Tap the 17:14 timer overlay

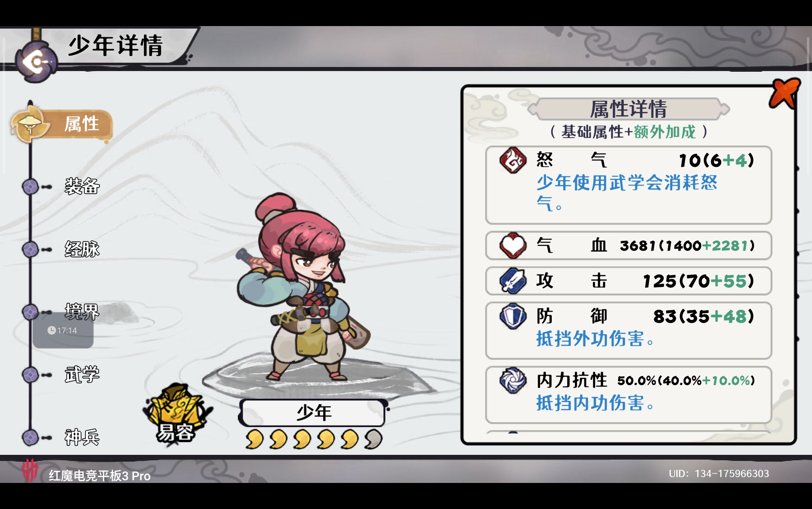63,330
